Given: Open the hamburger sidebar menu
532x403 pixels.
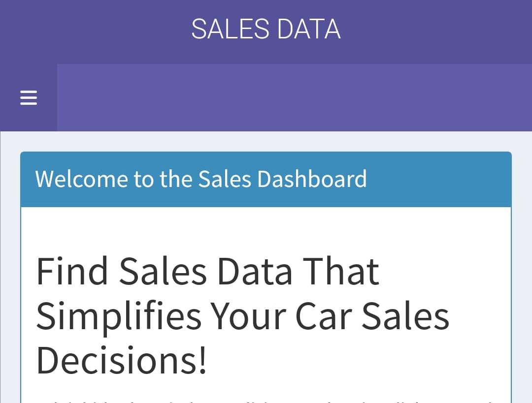Looking at the screenshot, I should pyautogui.click(x=28, y=98).
